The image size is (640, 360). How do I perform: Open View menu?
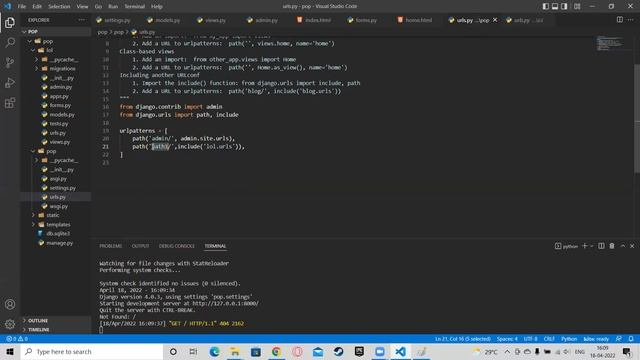coord(82,7)
